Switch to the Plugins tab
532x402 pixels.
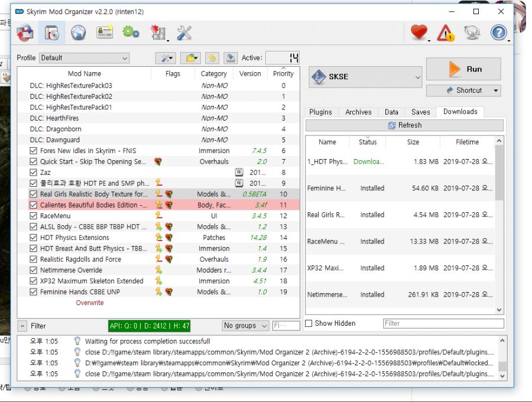[x=320, y=112]
